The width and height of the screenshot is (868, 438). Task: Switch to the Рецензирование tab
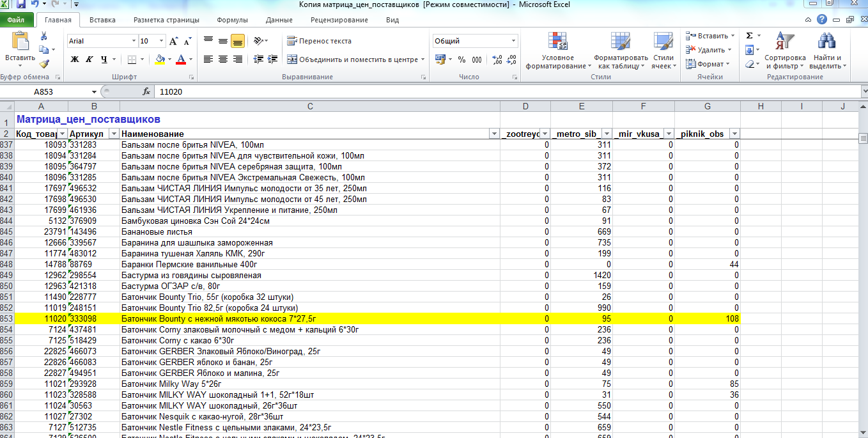pos(339,20)
